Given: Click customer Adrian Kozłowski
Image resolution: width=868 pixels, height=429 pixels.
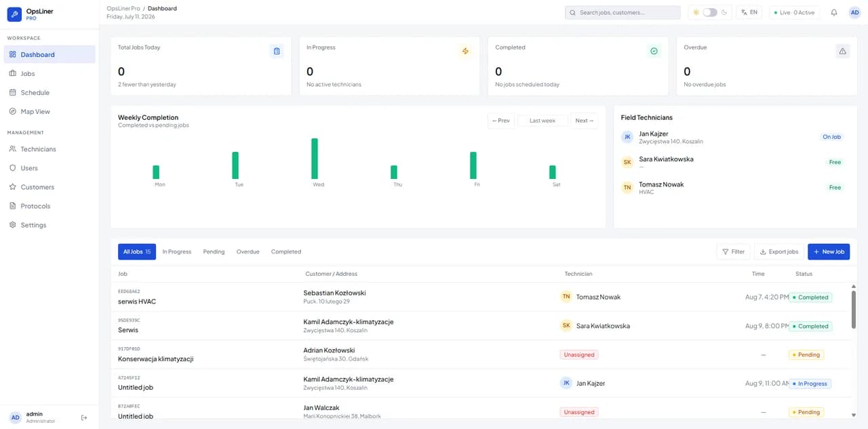Looking at the screenshot, I should pos(329,350).
